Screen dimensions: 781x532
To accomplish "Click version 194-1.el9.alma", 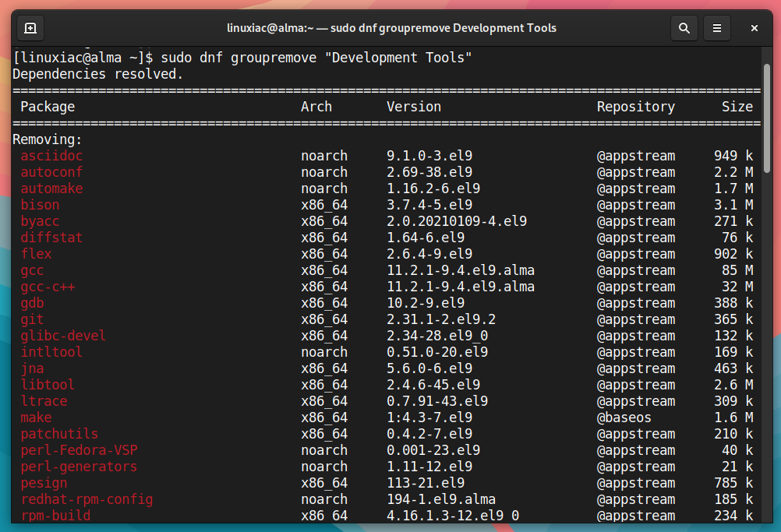I will click(x=441, y=499).
